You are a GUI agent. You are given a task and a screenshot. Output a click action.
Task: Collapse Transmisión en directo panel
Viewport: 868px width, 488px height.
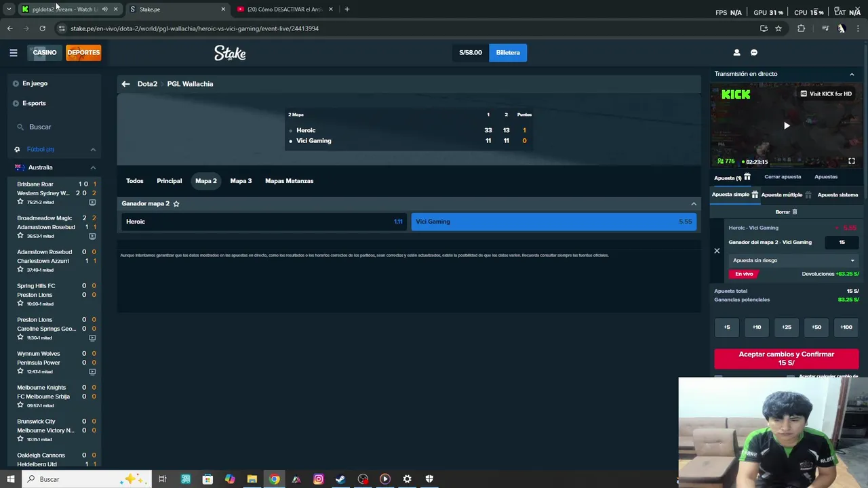pos(852,74)
